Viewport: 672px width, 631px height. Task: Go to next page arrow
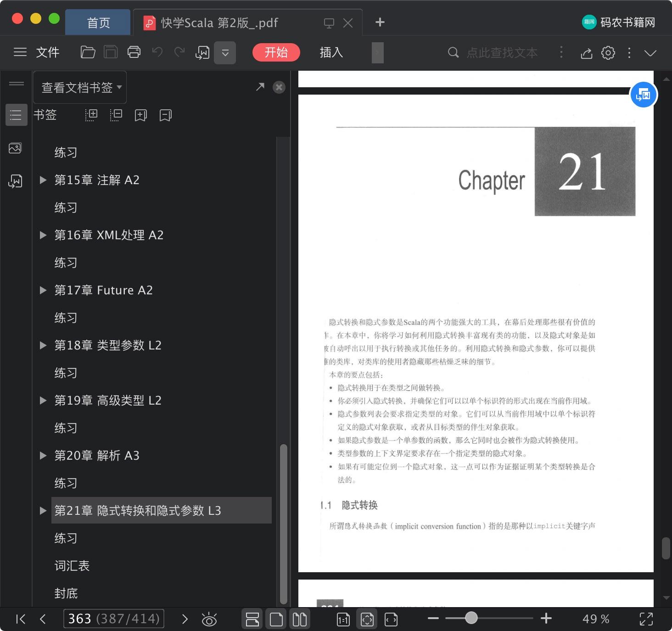tap(185, 619)
